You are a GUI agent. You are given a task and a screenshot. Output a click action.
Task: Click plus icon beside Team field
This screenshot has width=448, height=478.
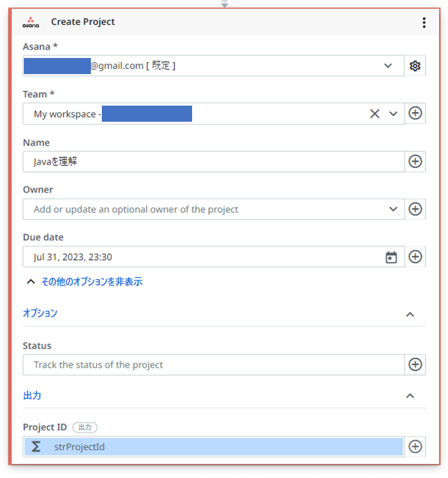(415, 113)
